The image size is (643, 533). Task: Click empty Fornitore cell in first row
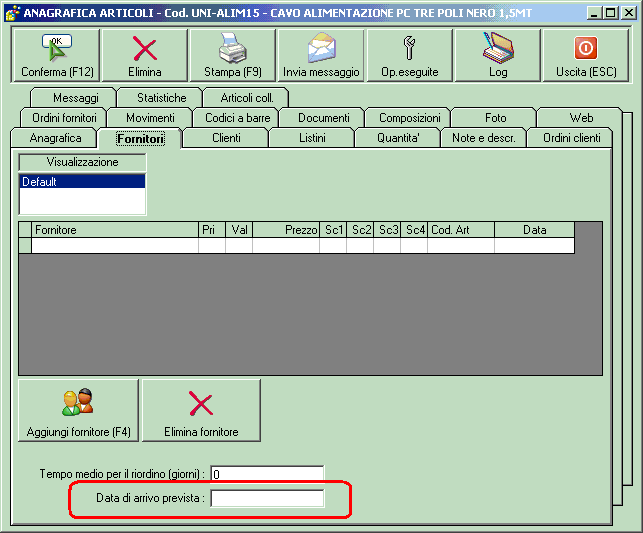(115, 246)
